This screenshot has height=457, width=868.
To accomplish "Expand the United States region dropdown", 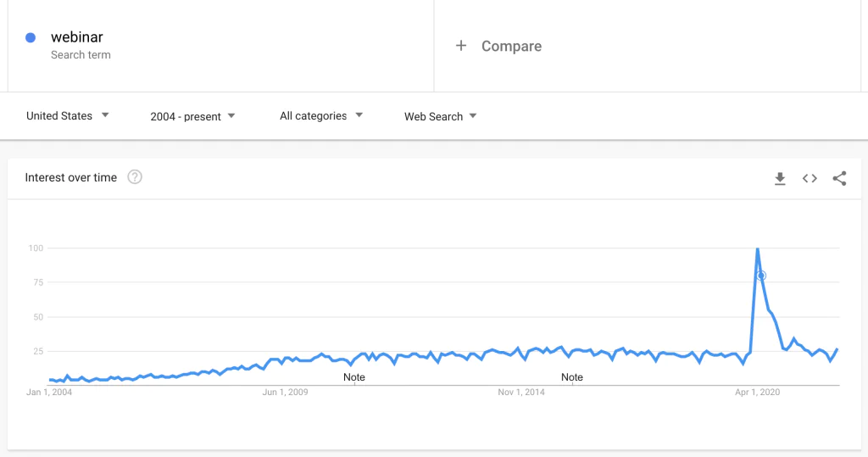I will point(68,116).
